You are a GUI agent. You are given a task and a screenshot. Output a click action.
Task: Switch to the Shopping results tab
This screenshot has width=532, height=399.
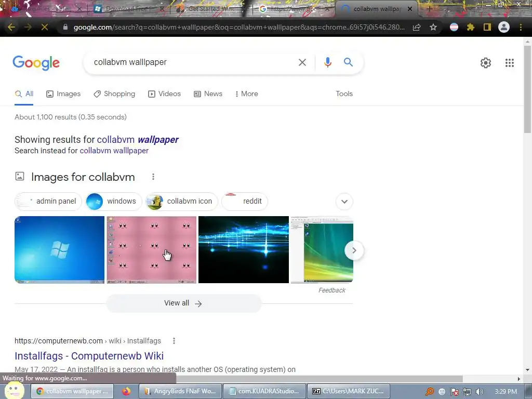click(x=114, y=94)
